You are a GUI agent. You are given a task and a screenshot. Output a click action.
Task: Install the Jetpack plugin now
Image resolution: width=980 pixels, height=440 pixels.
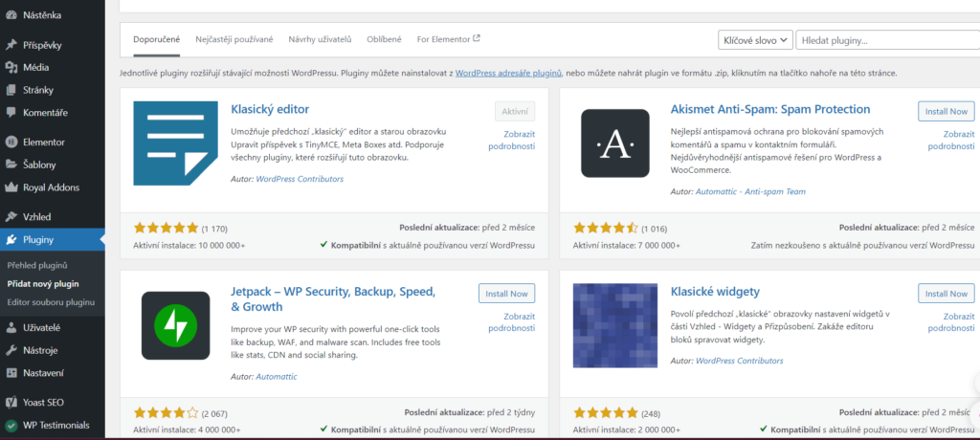(507, 294)
